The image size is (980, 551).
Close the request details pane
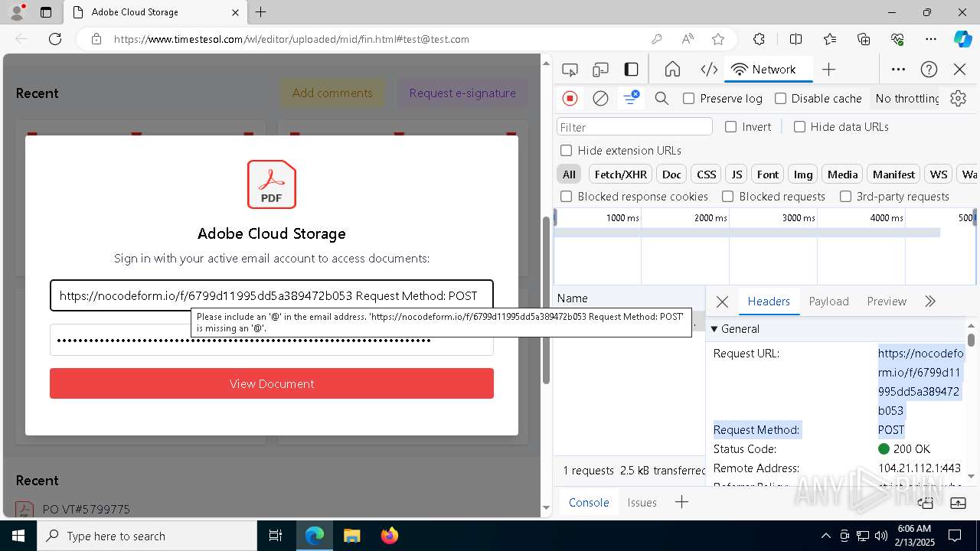pyautogui.click(x=722, y=302)
